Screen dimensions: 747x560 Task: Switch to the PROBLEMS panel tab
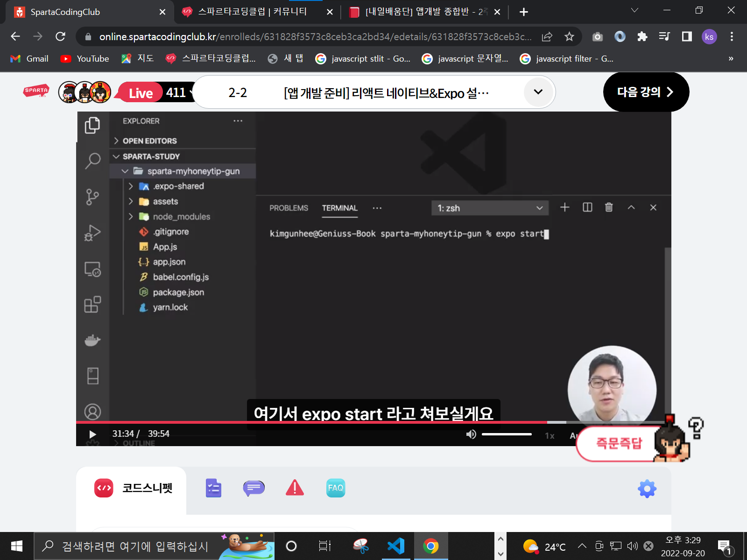coord(289,208)
